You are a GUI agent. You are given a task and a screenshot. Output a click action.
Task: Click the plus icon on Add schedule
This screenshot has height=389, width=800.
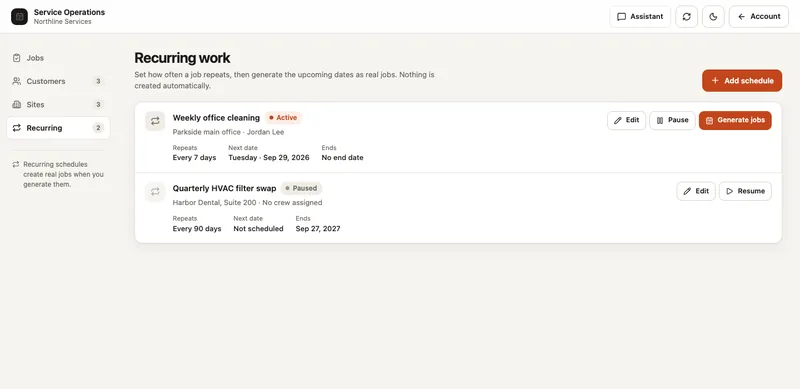click(x=715, y=81)
